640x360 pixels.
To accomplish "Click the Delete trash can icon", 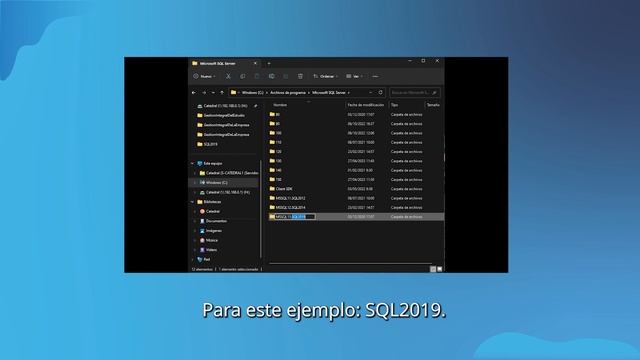I will click(300, 76).
